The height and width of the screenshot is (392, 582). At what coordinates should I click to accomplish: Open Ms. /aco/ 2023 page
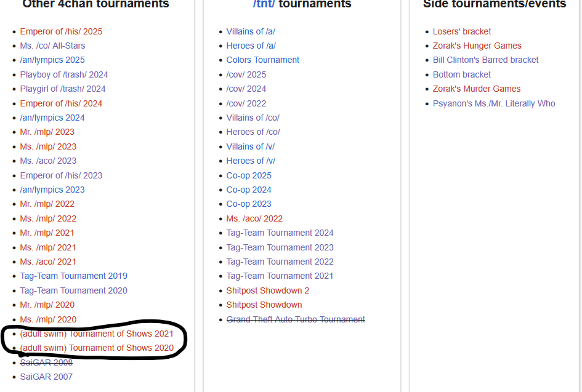48,161
